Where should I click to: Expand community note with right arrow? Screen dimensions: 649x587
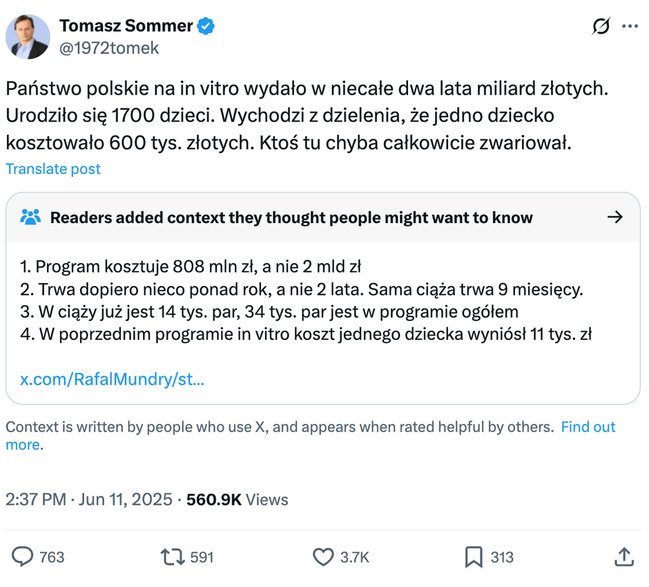click(615, 217)
